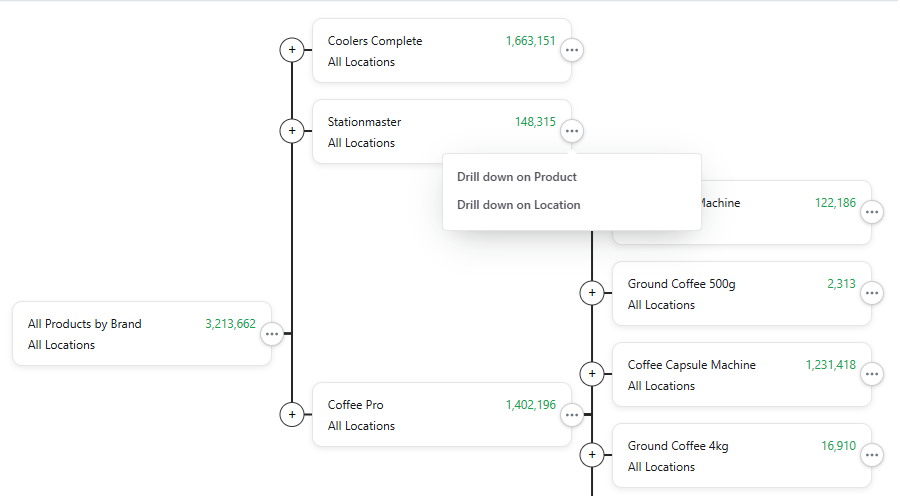The image size is (900, 496).
Task: Expand the Ground Coffee 4kg node
Action: pyautogui.click(x=592, y=455)
